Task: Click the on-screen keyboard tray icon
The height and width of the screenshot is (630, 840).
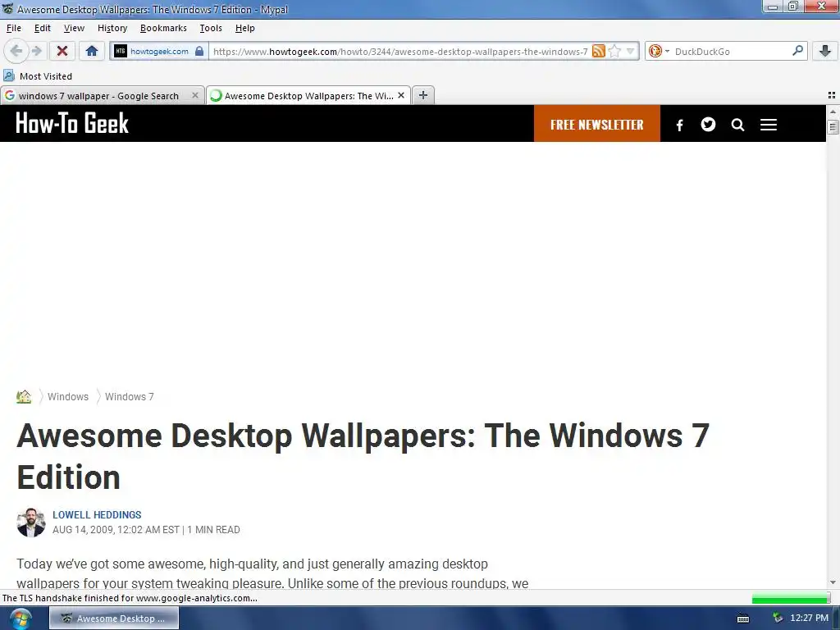Action: click(743, 619)
